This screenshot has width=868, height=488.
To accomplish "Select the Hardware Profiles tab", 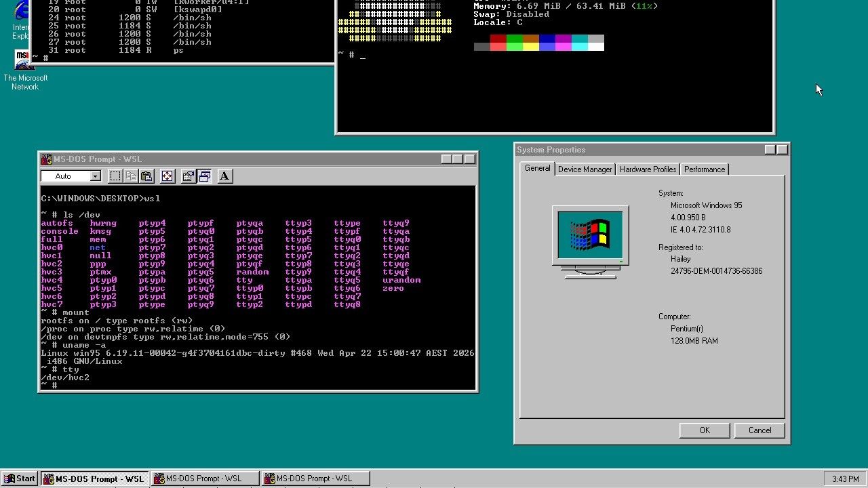I will 648,169.
